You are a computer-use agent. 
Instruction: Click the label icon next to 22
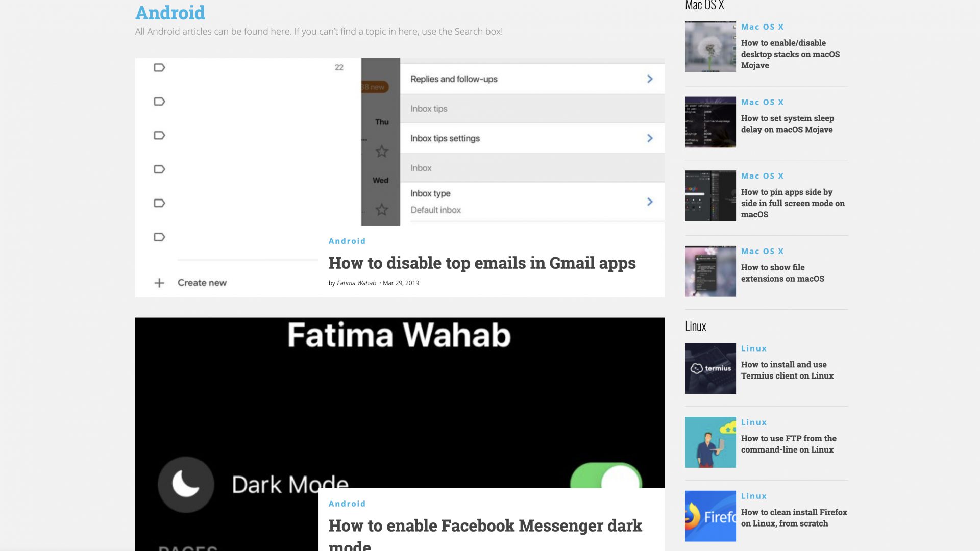tap(159, 67)
